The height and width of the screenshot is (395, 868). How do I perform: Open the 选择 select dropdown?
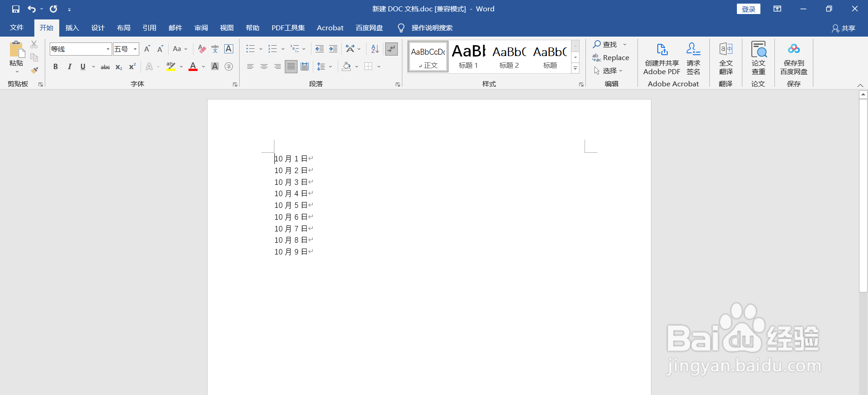[x=608, y=71]
